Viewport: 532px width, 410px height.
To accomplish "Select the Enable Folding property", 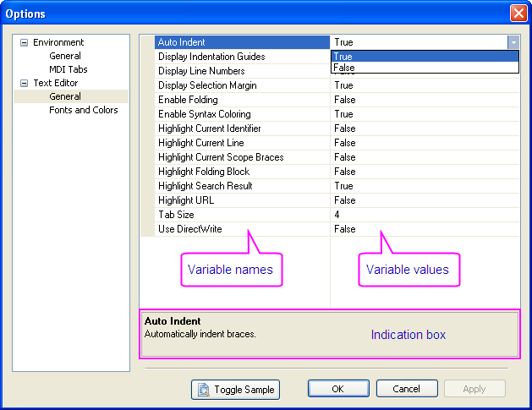I will pos(242,100).
